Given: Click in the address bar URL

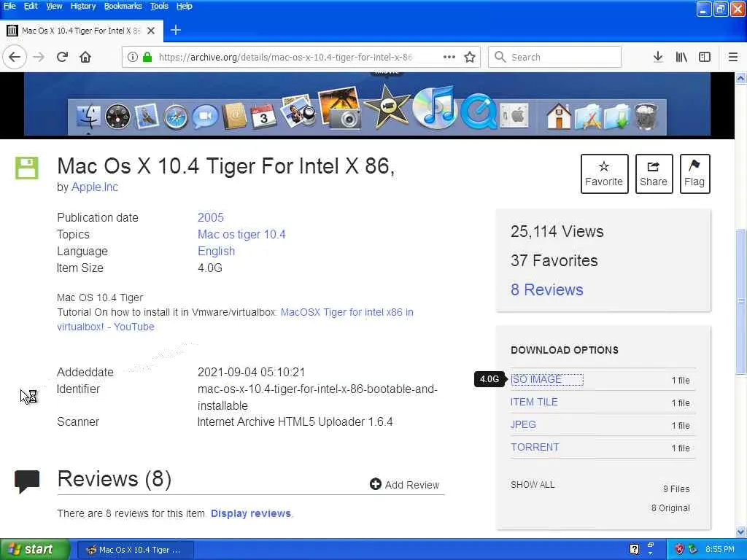Looking at the screenshot, I should pyautogui.click(x=285, y=57).
